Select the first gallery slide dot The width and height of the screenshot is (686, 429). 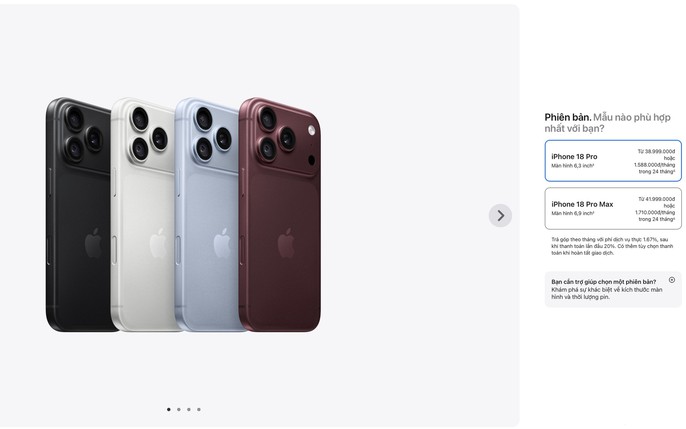click(168, 409)
